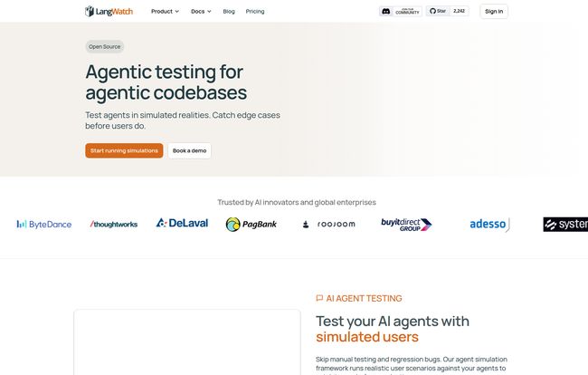
Task: Click the Sign in button
Action: pyautogui.click(x=493, y=12)
